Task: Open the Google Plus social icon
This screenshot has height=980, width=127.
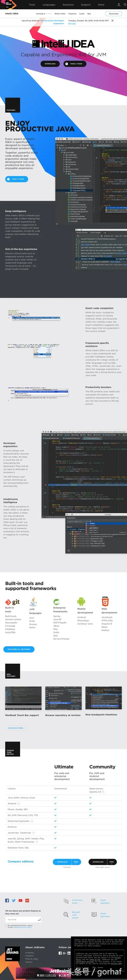Action: 27,900
